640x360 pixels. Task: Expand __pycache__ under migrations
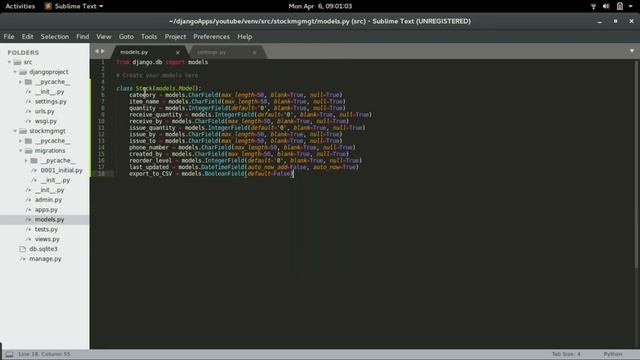26,160
